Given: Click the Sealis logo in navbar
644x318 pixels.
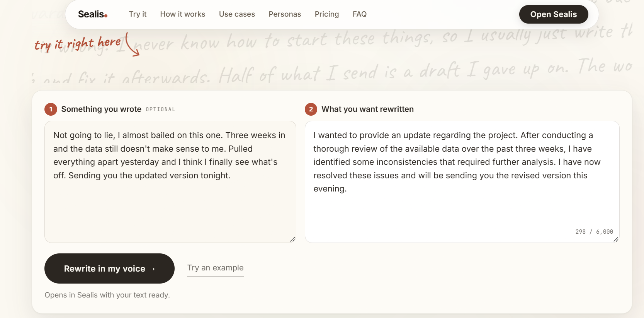Looking at the screenshot, I should (93, 14).
